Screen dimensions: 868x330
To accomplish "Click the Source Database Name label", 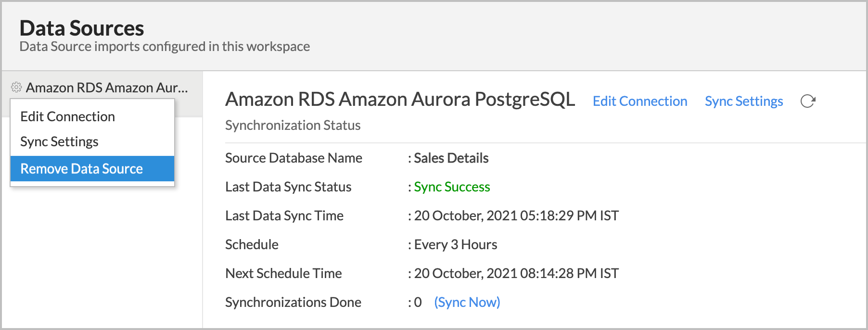I will coord(294,158).
